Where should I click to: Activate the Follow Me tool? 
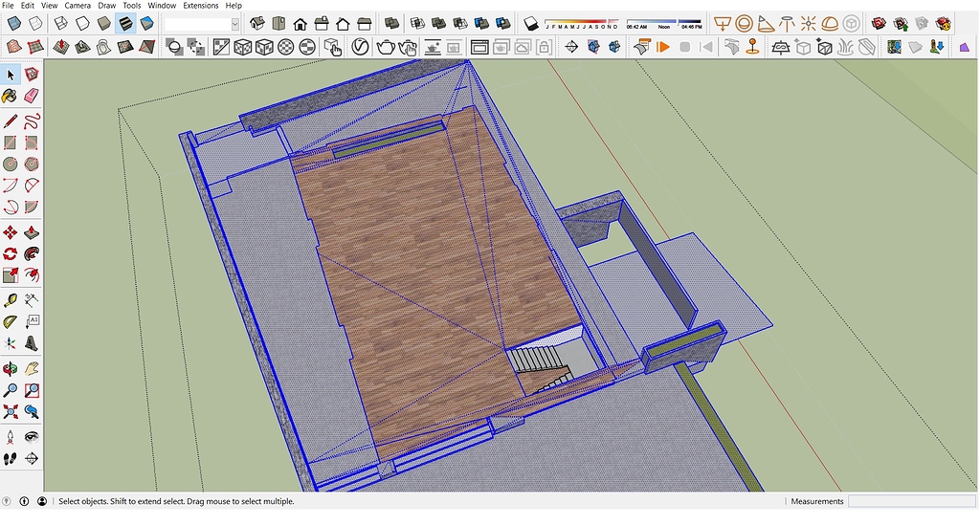pyautogui.click(x=32, y=254)
